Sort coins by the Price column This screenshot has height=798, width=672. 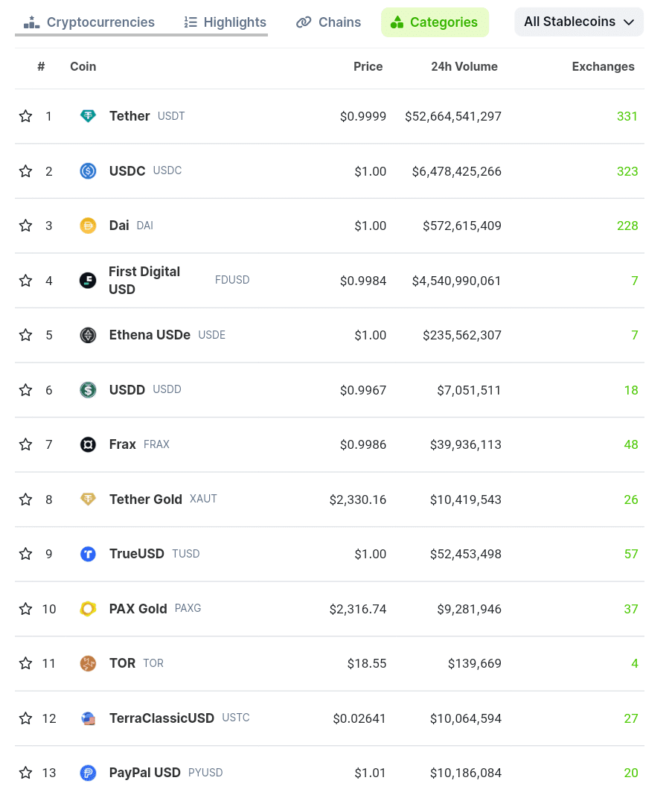click(x=368, y=67)
